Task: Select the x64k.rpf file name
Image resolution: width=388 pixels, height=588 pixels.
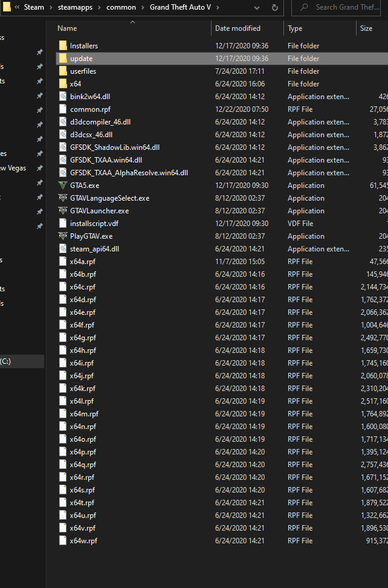Action: pos(82,389)
